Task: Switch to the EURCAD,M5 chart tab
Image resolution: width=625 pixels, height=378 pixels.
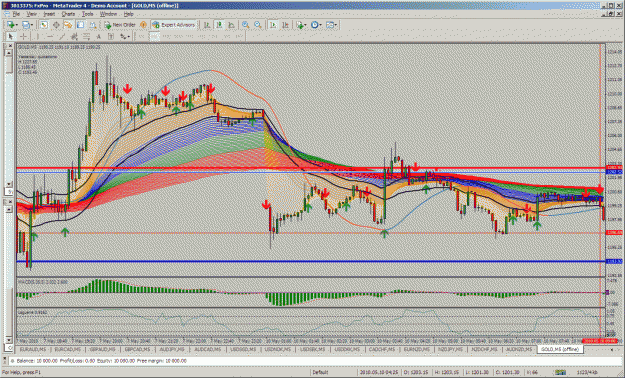Action: (x=68, y=349)
